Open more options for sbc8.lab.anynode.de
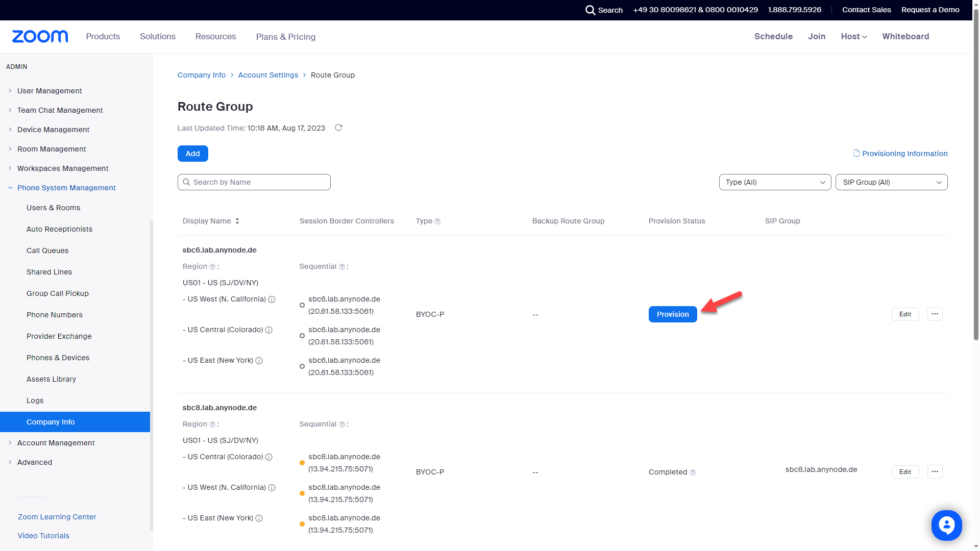Image resolution: width=980 pixels, height=551 pixels. point(935,472)
